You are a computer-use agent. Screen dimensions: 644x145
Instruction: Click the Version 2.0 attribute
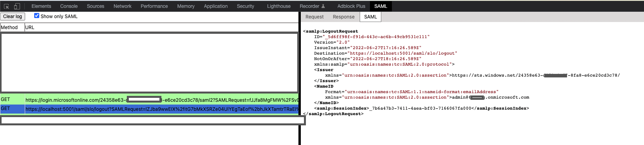click(x=332, y=42)
